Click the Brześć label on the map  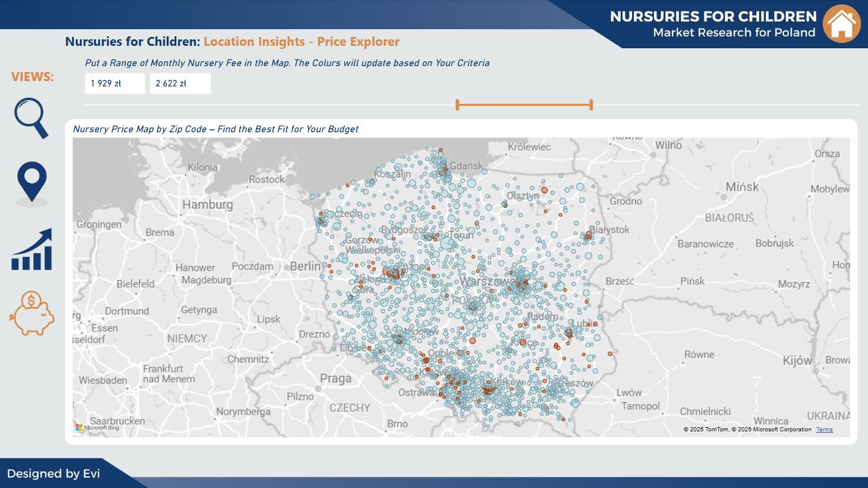(x=620, y=281)
